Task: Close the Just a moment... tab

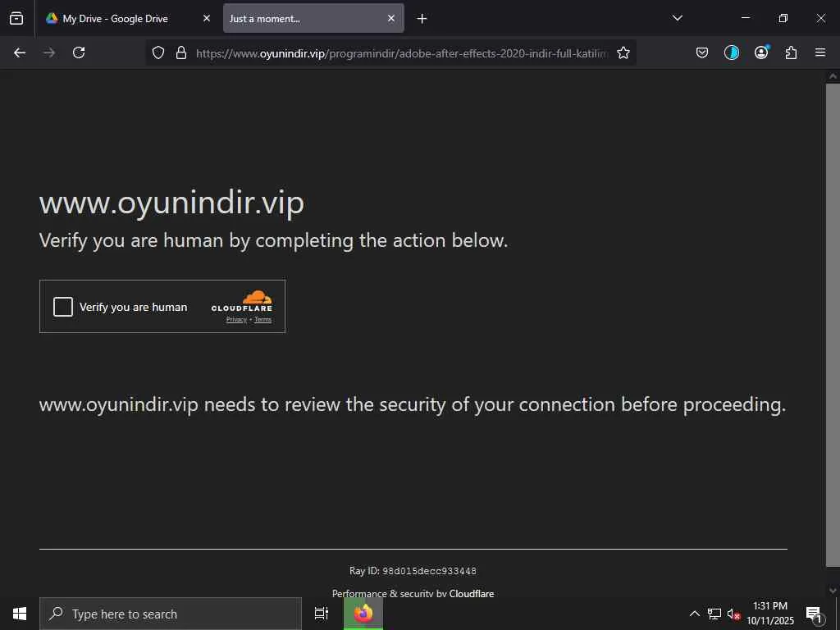Action: coord(391,18)
